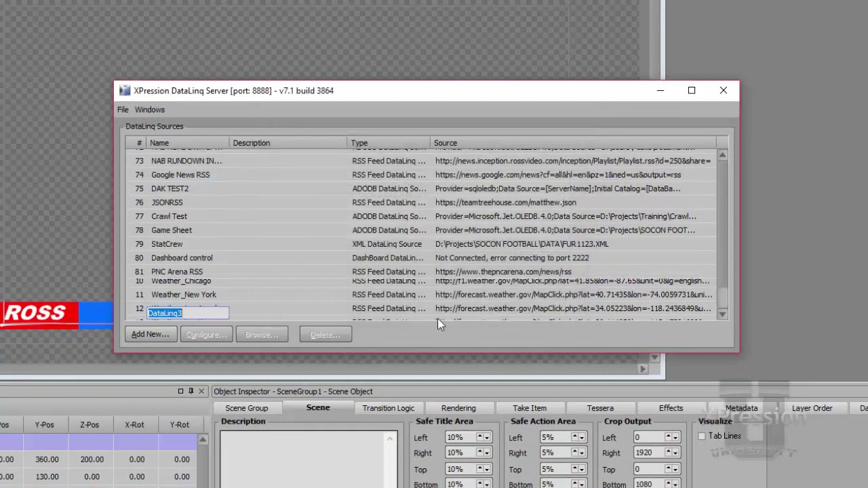This screenshot has height=488, width=868.
Task: Click the Type column header
Action: point(389,143)
